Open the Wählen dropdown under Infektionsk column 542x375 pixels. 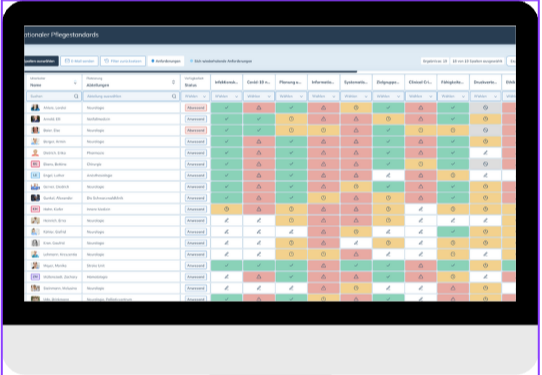click(226, 96)
